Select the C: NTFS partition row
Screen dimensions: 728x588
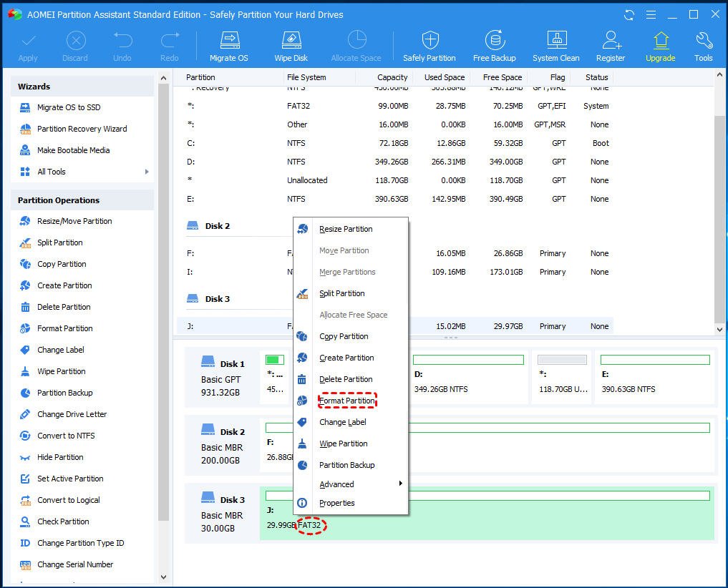point(395,143)
